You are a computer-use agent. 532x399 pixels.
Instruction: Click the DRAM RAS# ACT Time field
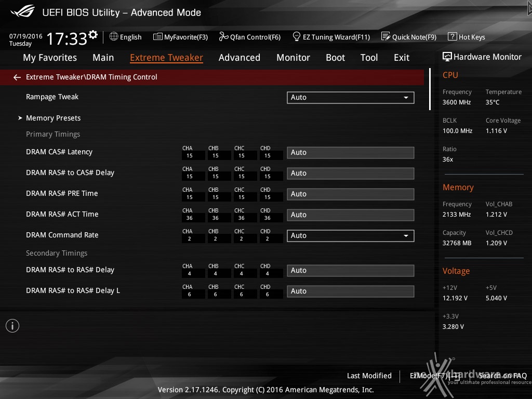[x=351, y=215]
